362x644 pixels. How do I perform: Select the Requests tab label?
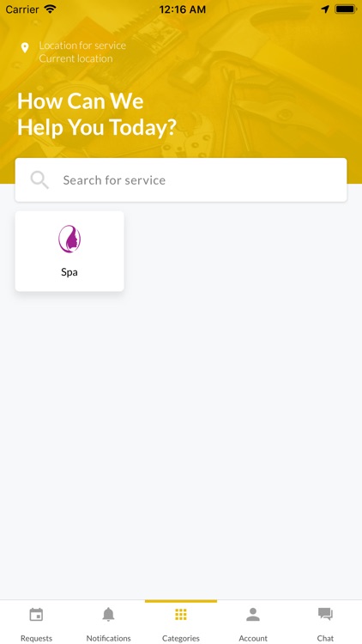click(37, 638)
